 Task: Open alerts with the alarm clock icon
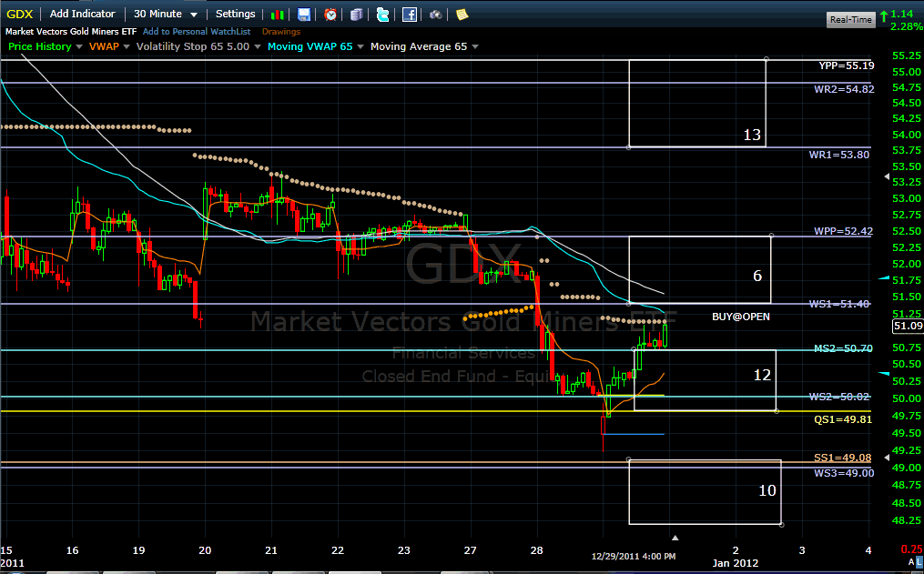(330, 15)
